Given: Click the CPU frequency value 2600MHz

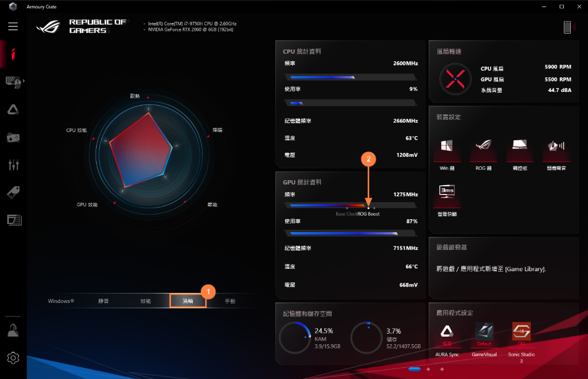Looking at the screenshot, I should pyautogui.click(x=405, y=63).
